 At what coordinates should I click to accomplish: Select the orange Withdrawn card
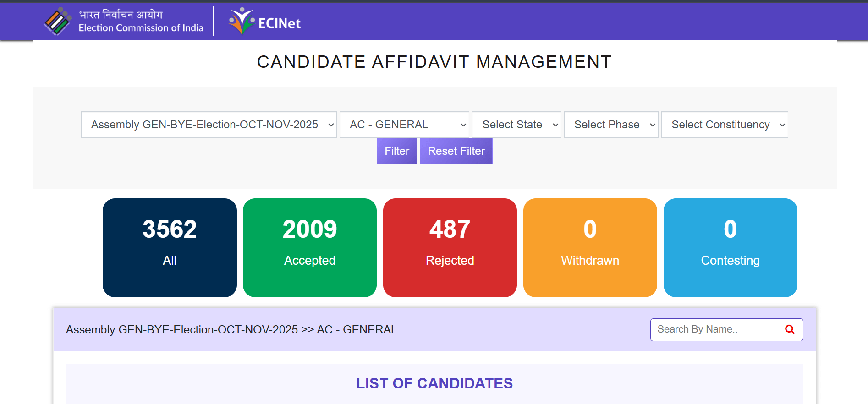tap(590, 247)
